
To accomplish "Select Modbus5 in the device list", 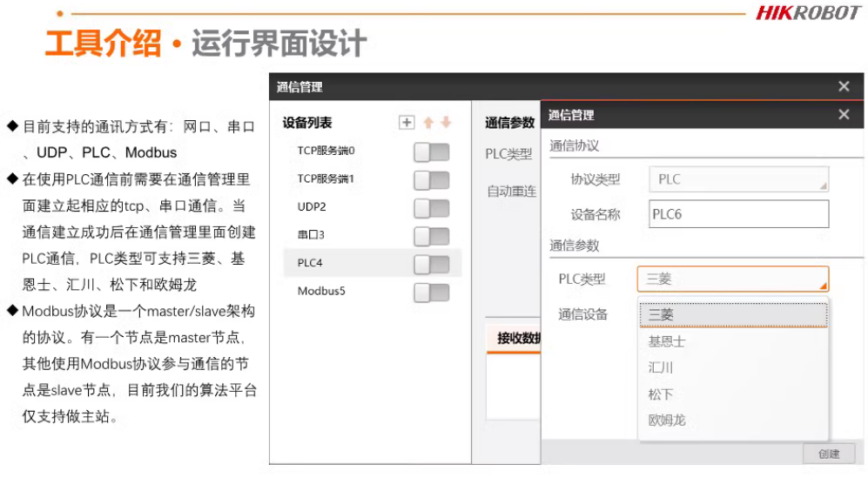I will [322, 292].
